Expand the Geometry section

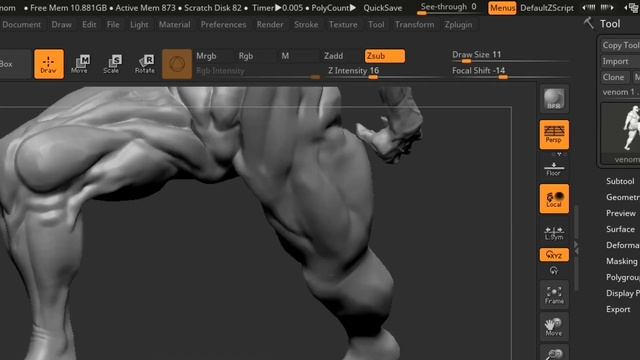click(x=622, y=197)
